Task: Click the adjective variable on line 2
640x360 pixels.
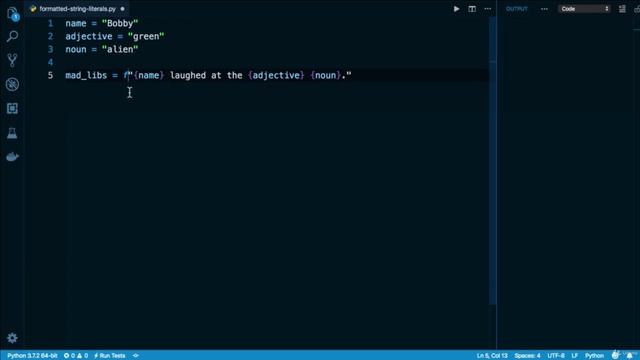Action: 89,36
